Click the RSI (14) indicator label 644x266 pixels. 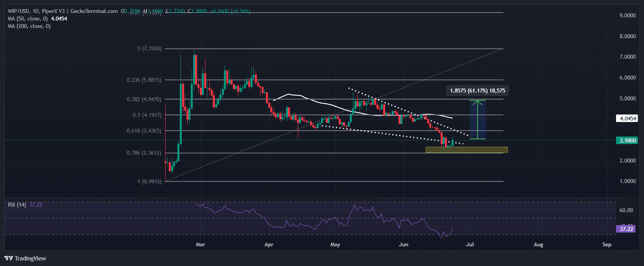17,205
